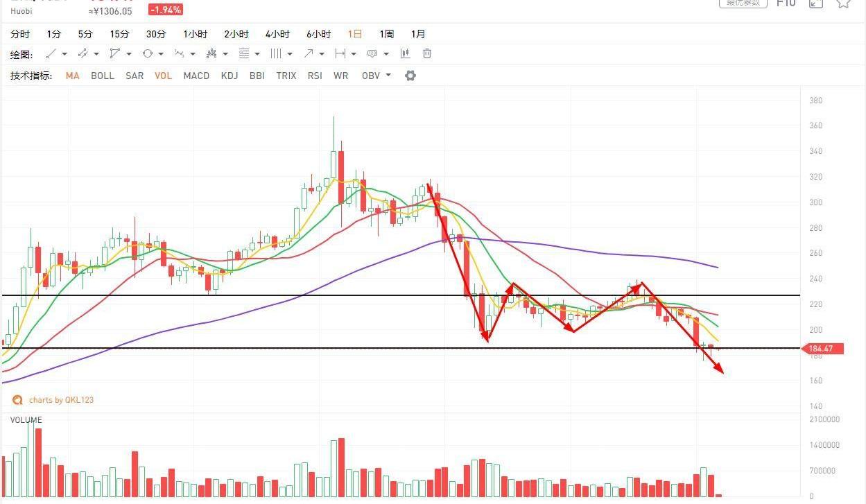Screen dimensions: 866x504
Task: Enable the MACD indicator
Action: coord(196,76)
